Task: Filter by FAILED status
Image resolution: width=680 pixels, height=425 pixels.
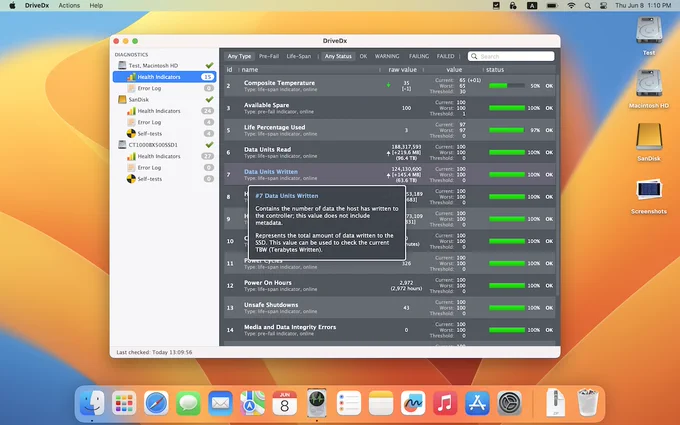Action: 445,56
